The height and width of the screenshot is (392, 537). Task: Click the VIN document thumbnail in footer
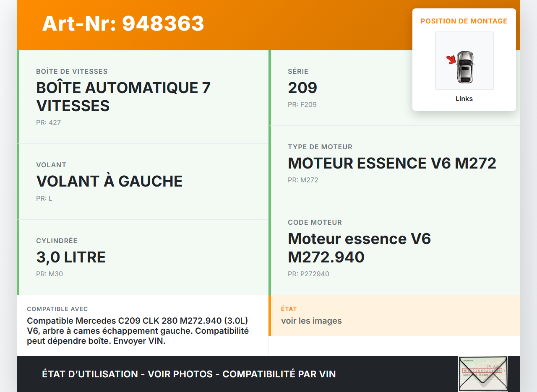483,374
